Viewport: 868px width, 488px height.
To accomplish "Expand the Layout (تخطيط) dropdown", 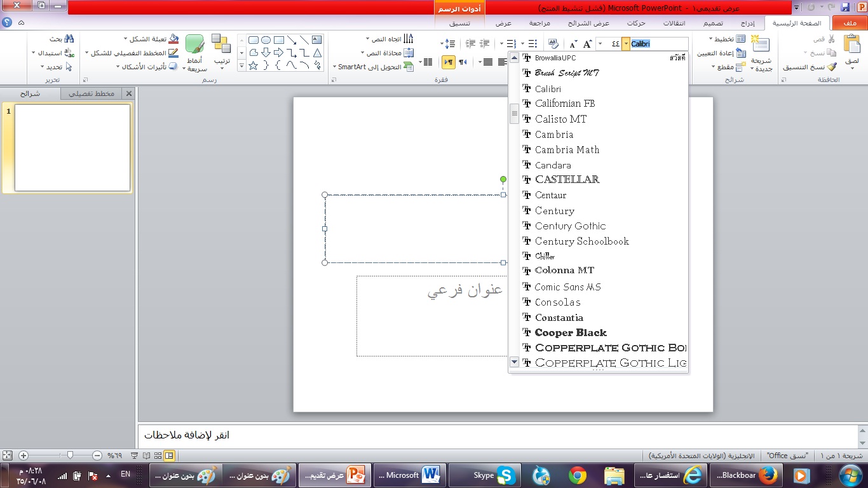I will (724, 39).
